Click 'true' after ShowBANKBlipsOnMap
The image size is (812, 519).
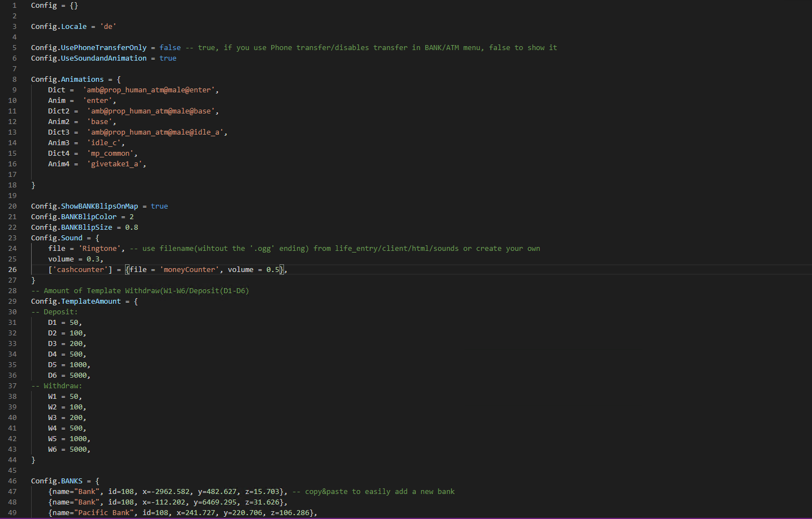point(160,206)
